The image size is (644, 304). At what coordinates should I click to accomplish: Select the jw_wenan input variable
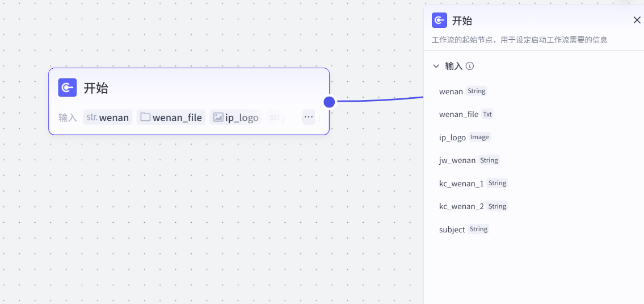(457, 160)
